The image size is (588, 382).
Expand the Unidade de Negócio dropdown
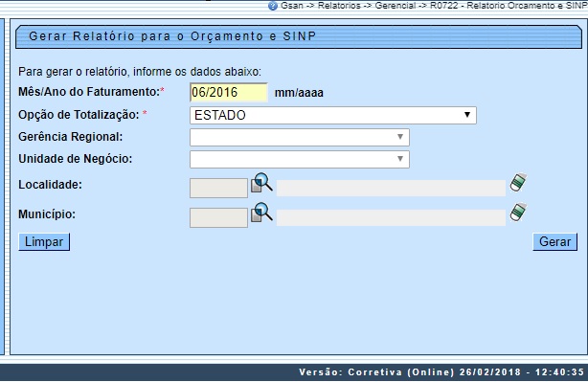click(300, 159)
